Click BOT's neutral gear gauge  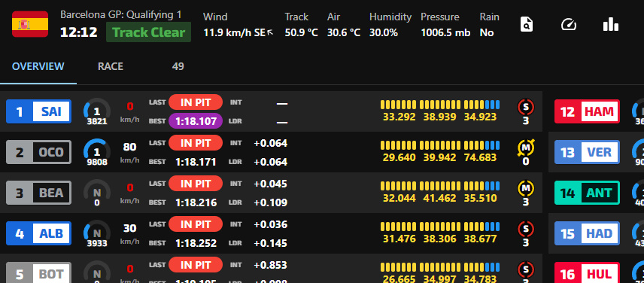tap(97, 272)
